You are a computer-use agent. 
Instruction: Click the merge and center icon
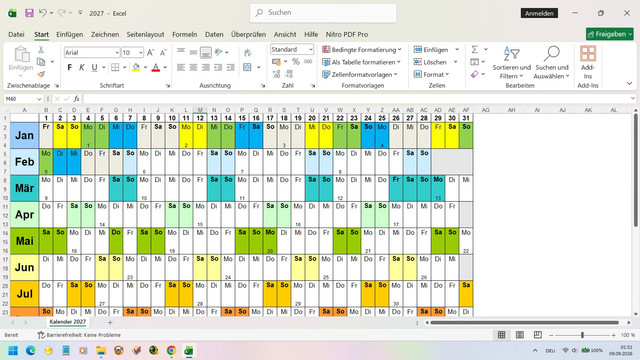[247, 67]
